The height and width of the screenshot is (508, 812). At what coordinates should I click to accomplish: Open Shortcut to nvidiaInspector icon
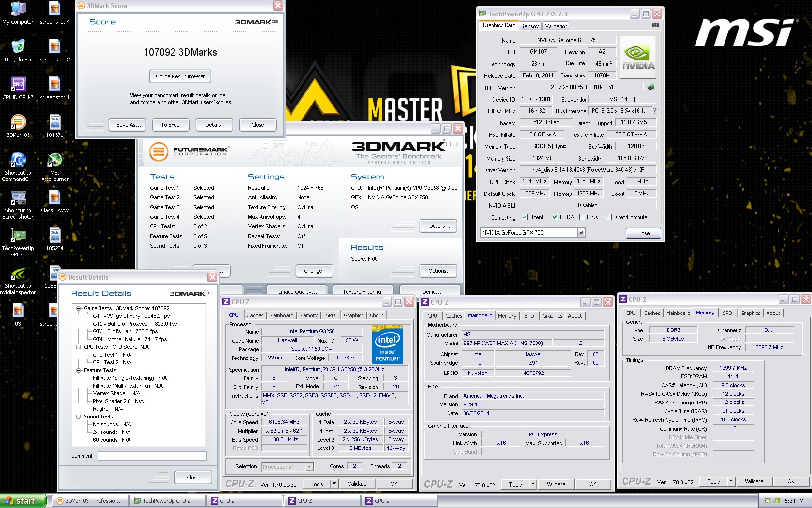(18, 280)
